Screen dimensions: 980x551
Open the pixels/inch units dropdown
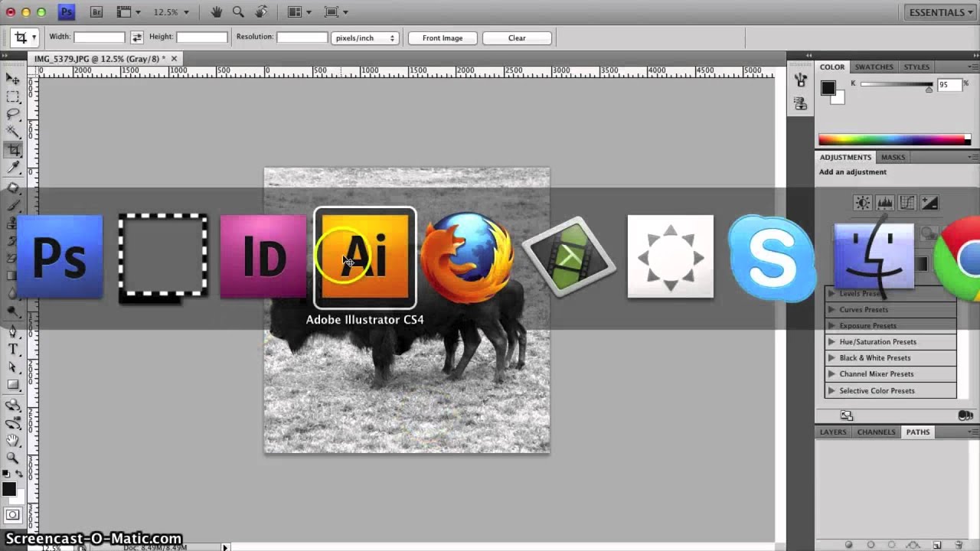[x=364, y=37]
